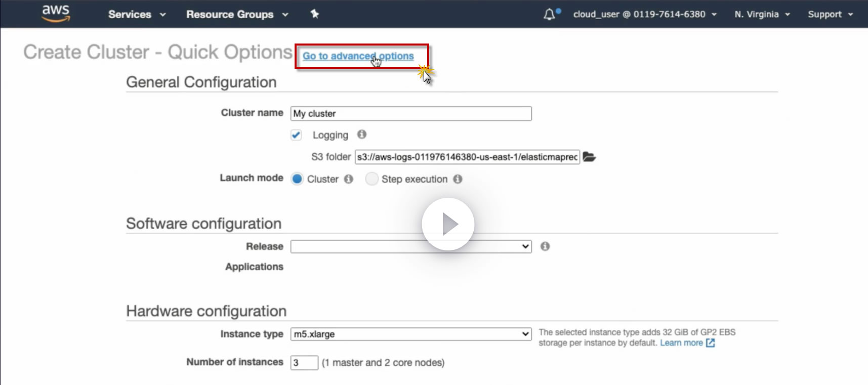Expand the Services menu
This screenshot has width=868, height=385.
point(137,14)
